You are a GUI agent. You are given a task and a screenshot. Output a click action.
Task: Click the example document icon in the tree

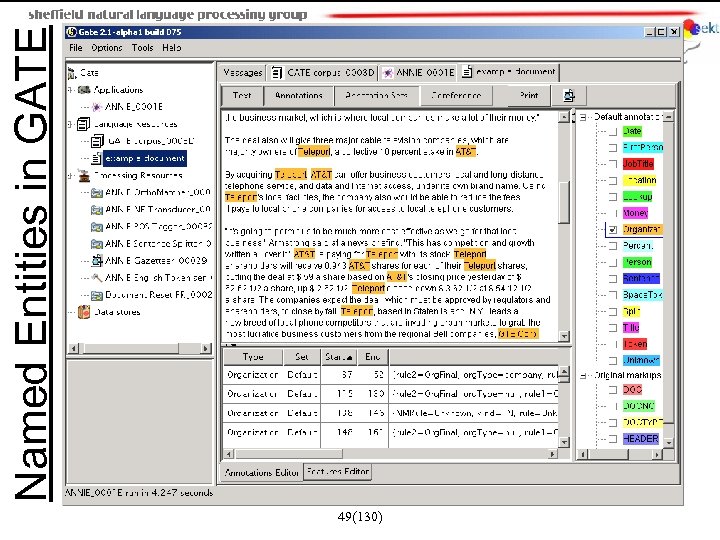[96, 158]
